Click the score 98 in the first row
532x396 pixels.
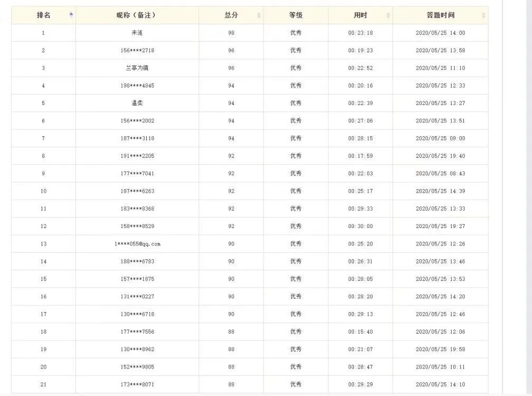point(231,33)
